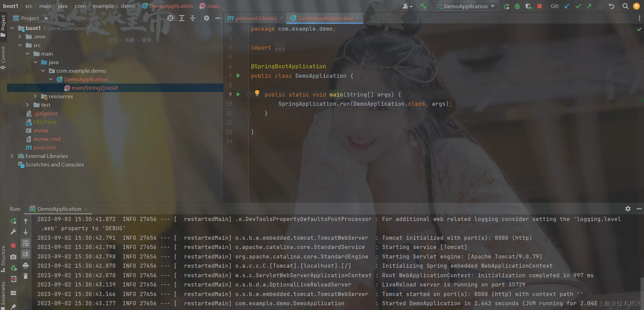Show intention actions via the yellow light bulb
The height and width of the screenshot is (310, 644).
(257, 93)
